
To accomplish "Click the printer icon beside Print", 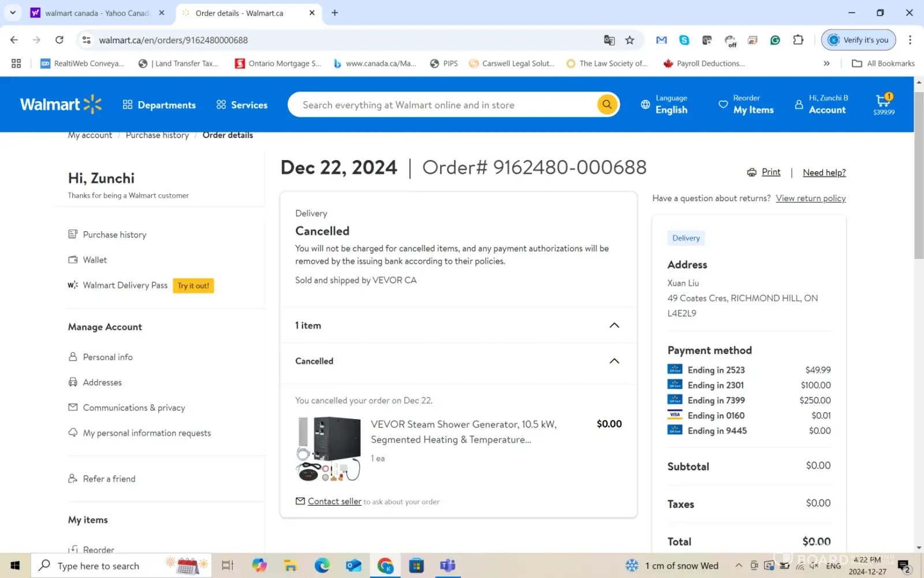I will [751, 172].
